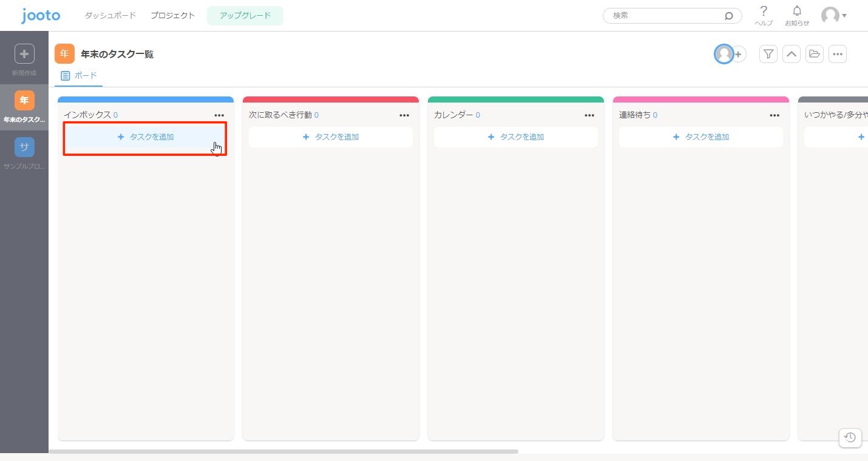Viewport: 868px width, 461px height.
Task: Open 連絡待ち list options menu
Action: [x=775, y=115]
